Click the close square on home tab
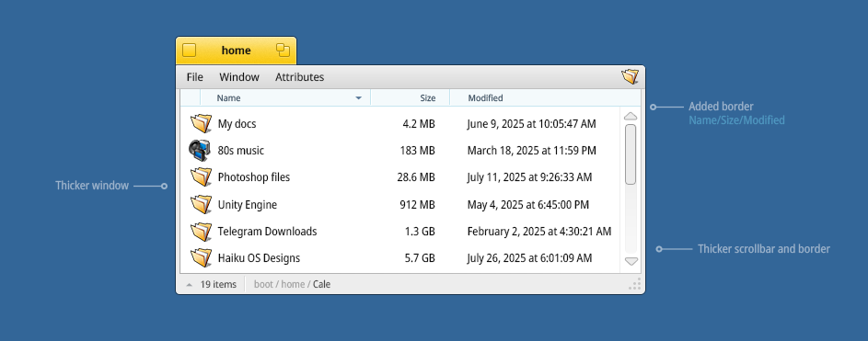The width and height of the screenshot is (868, 341). coord(190,51)
